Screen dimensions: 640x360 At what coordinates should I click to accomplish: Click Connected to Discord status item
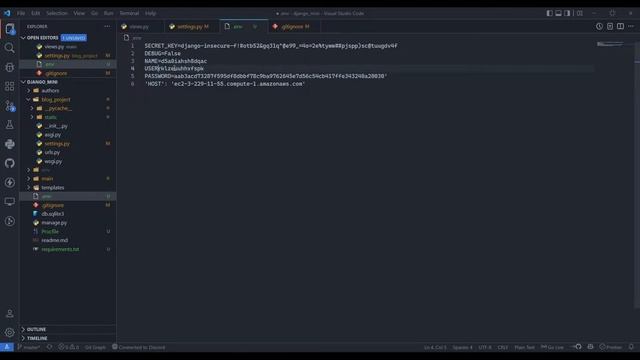tap(139, 347)
